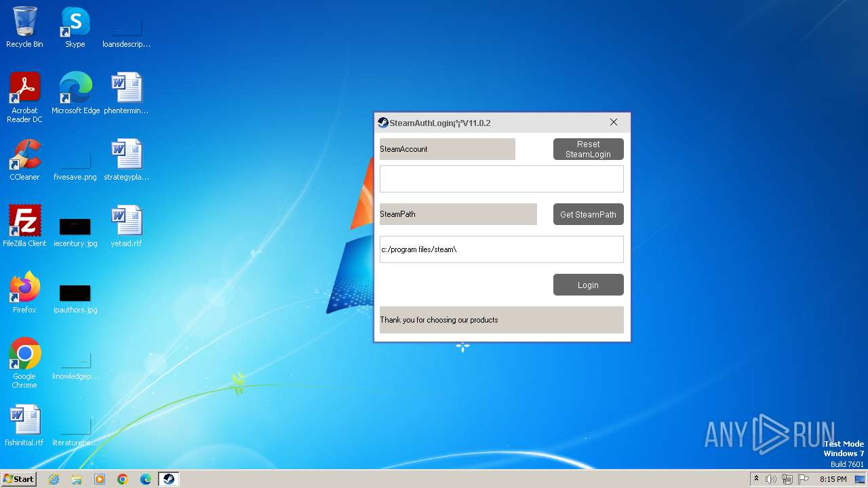Click the SteamAuthLogin V11.0.2 title text
868x488 pixels.
[440, 123]
